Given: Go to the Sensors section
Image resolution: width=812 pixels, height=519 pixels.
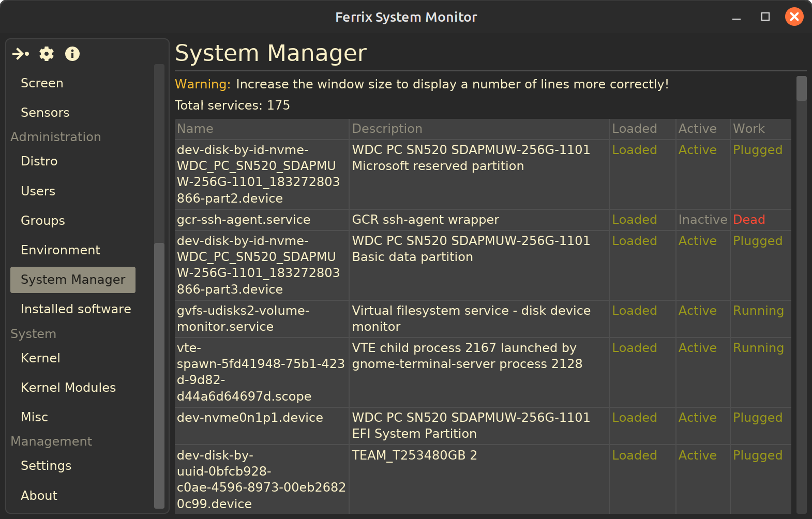Looking at the screenshot, I should coord(45,113).
